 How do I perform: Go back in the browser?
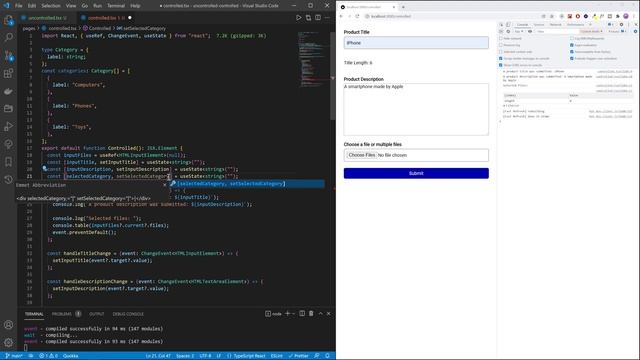[x=341, y=16]
